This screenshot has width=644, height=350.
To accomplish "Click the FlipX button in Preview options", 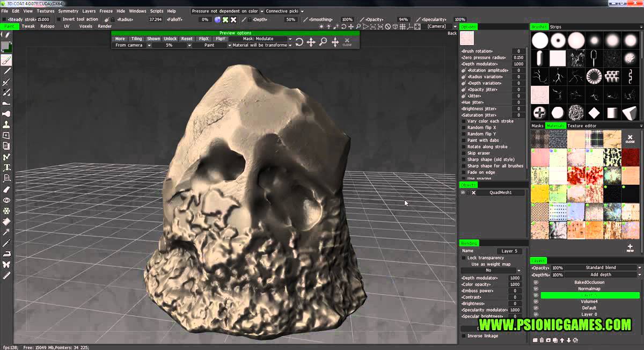I will click(203, 39).
